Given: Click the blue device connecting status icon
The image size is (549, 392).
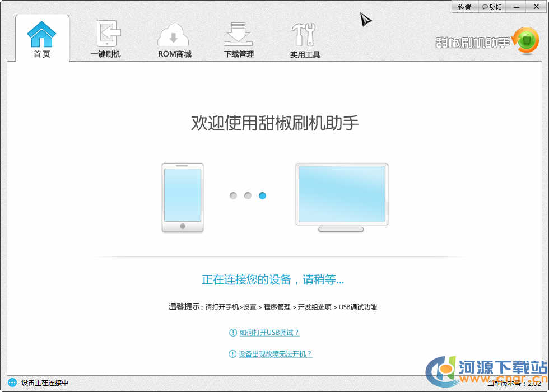Looking at the screenshot, I should (12, 383).
